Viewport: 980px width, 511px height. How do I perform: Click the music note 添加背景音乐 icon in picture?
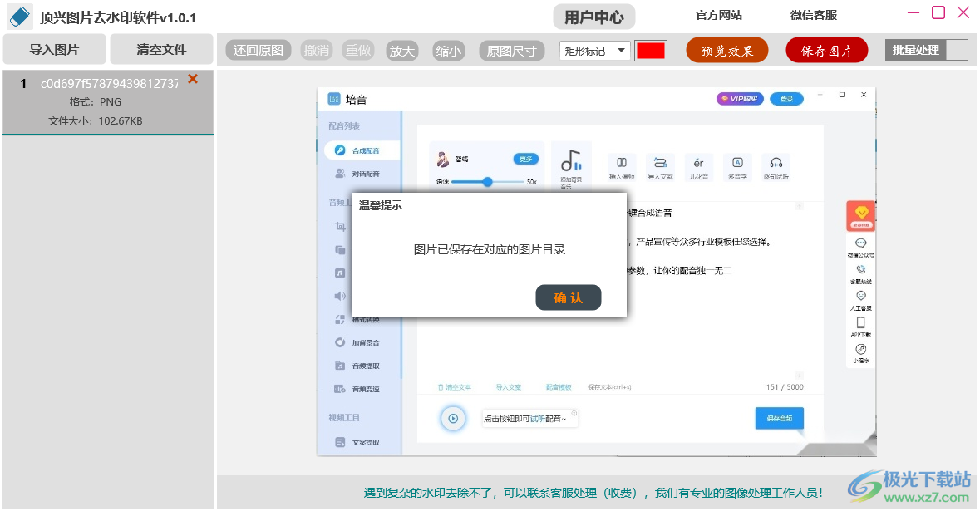pyautogui.click(x=570, y=161)
